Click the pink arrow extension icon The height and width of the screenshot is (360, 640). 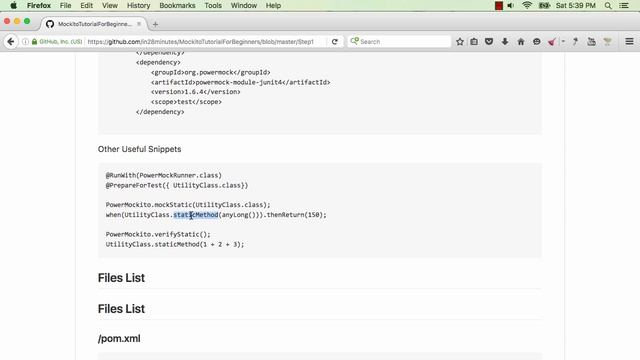552,42
